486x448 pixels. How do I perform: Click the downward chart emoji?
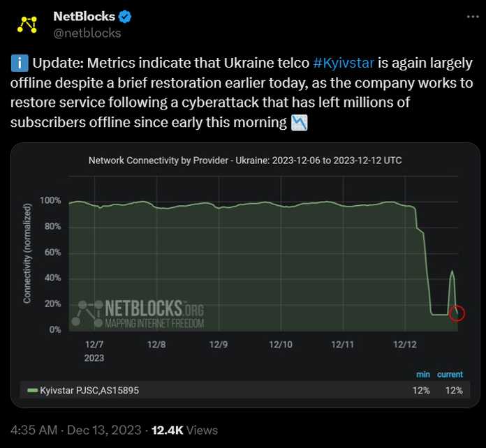(299, 123)
